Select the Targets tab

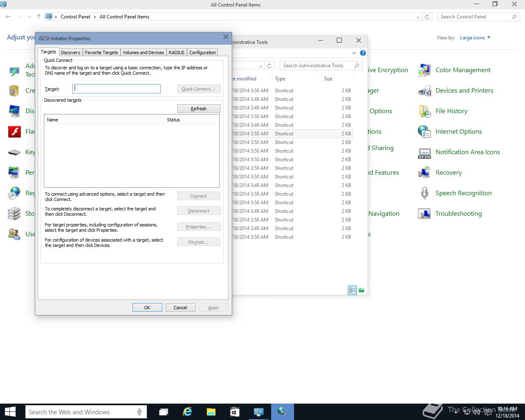[48, 52]
